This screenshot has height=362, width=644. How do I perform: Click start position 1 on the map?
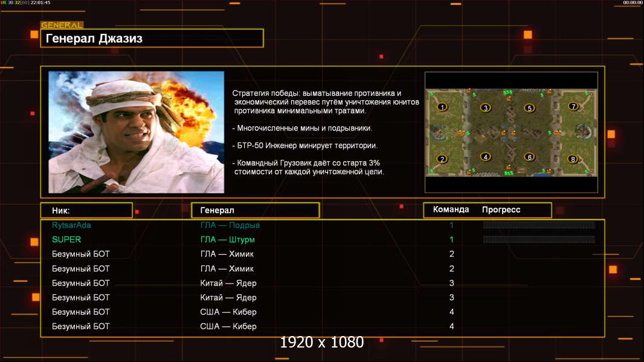tap(442, 107)
